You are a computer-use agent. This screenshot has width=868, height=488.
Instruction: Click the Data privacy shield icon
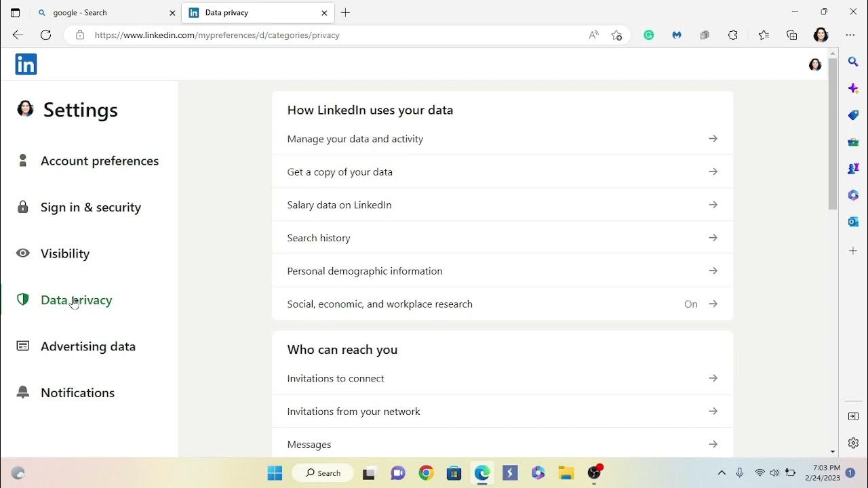click(23, 300)
